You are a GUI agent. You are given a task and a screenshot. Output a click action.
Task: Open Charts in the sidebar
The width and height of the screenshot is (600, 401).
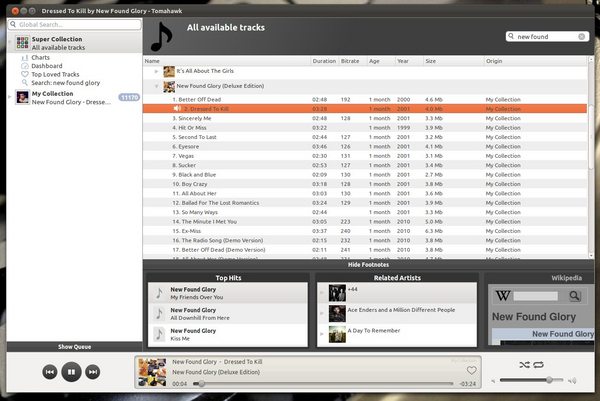coord(41,57)
